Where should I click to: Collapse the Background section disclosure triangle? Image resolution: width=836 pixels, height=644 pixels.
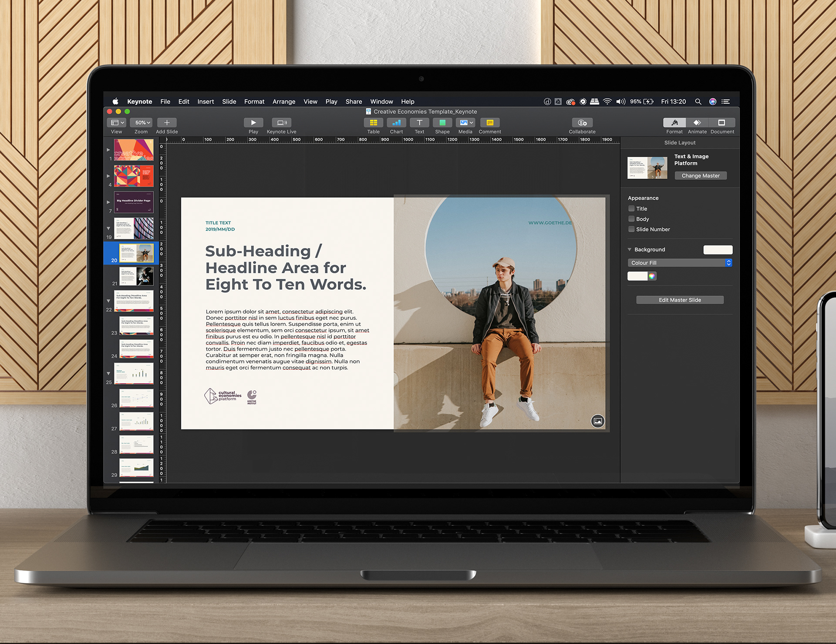click(x=630, y=249)
